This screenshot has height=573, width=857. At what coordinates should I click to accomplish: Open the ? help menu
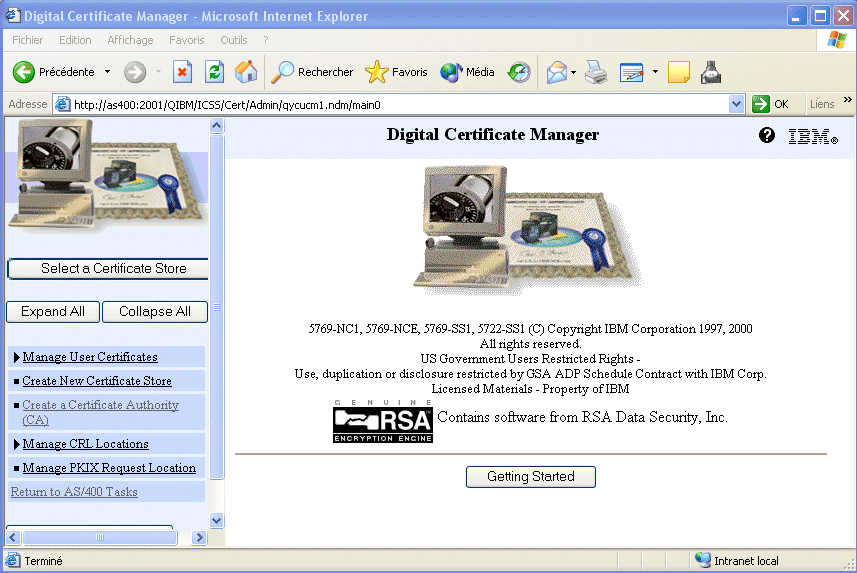coord(266,40)
